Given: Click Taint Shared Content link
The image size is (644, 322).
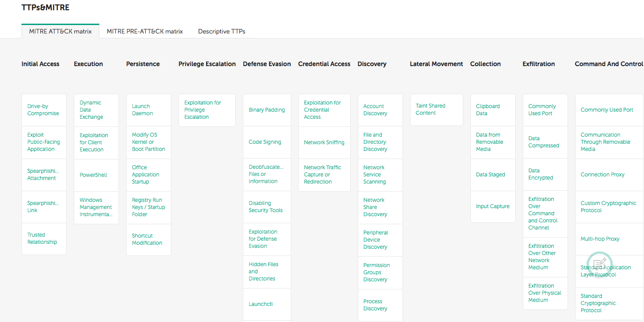Looking at the screenshot, I should point(430,109).
